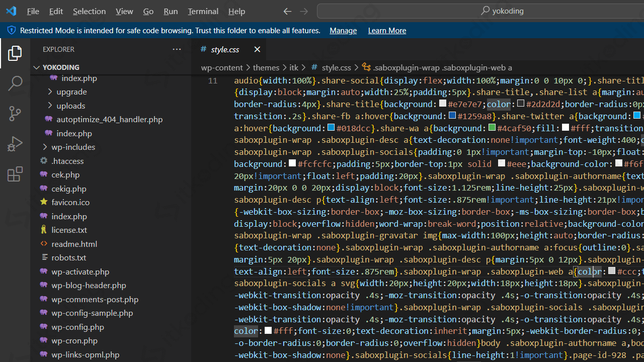This screenshot has width=644, height=362.
Task: Open the File menu
Action: pyautogui.click(x=33, y=11)
